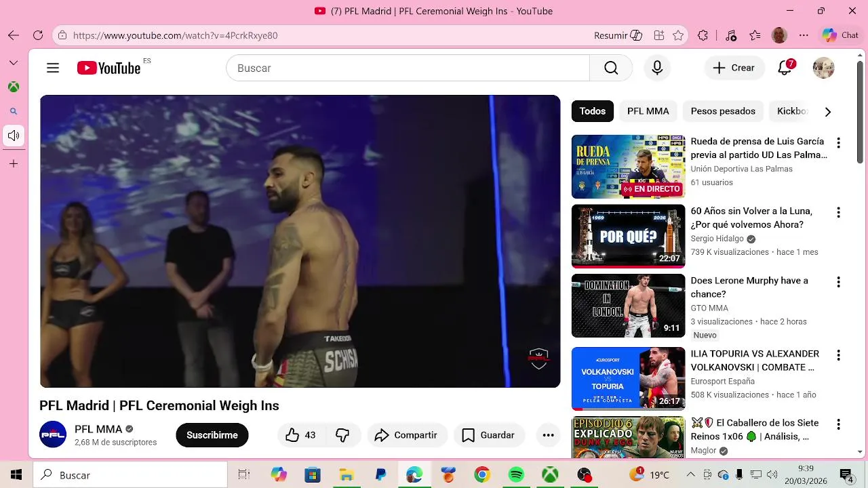Viewport: 868px width, 488px height.
Task: Open the Windows Start menu
Action: [x=16, y=475]
